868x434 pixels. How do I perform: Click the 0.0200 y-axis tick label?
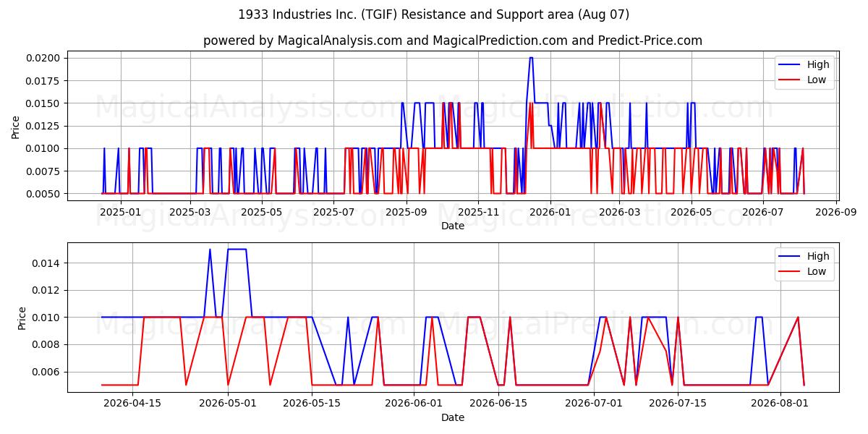tap(45, 58)
